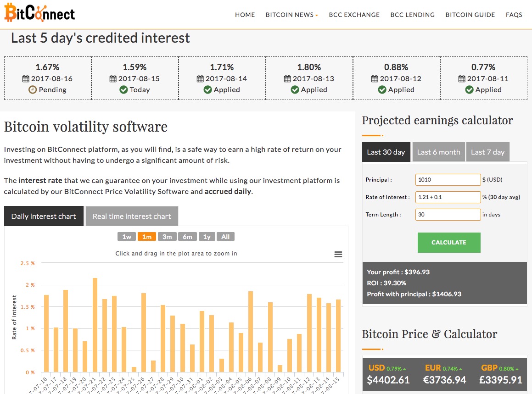Click calendar icon next to 2017-08-16

[x=26, y=79]
